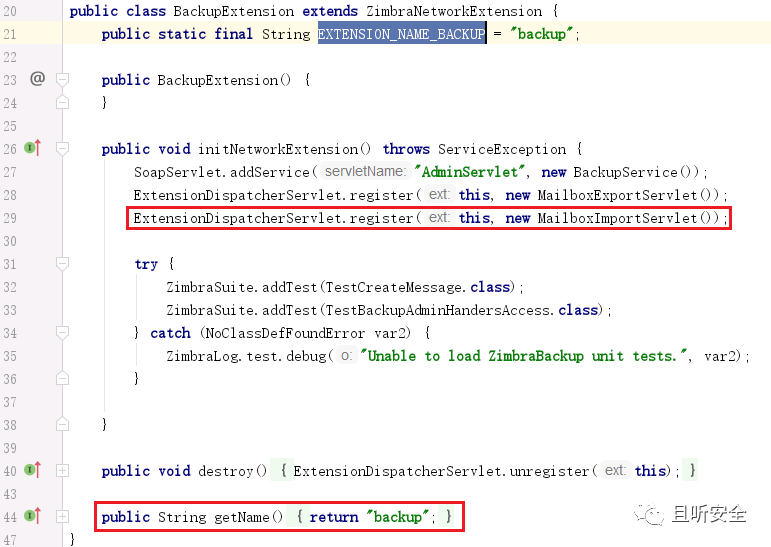Click the TestCreateMessage class reference
This screenshot has width=771, height=547.
point(394,287)
